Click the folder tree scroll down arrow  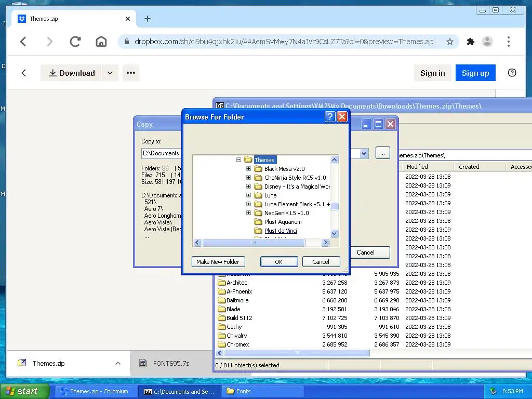(x=334, y=233)
